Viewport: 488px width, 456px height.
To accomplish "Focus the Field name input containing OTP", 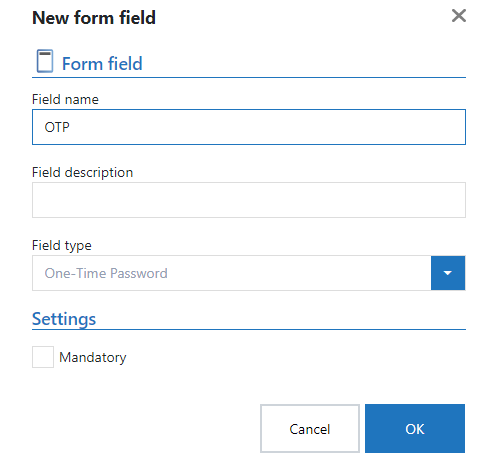I will pyautogui.click(x=249, y=127).
